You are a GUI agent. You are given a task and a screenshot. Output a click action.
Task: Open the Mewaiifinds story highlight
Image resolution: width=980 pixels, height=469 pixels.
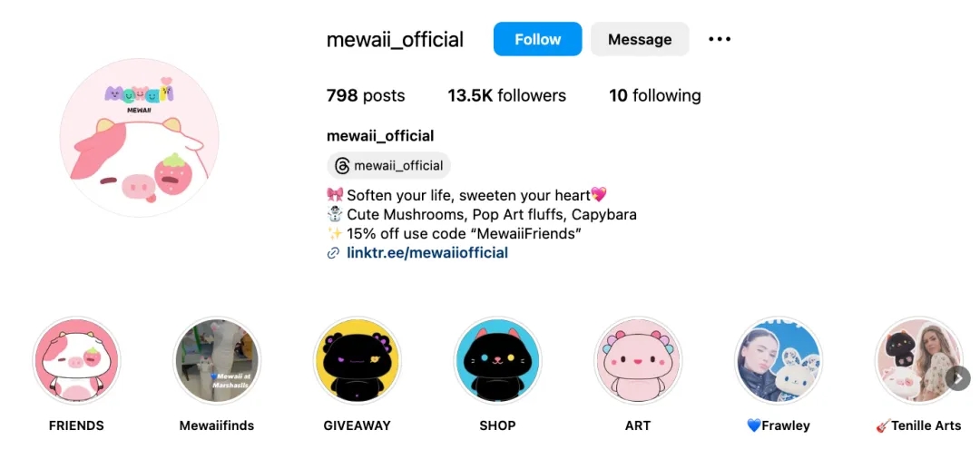[217, 360]
